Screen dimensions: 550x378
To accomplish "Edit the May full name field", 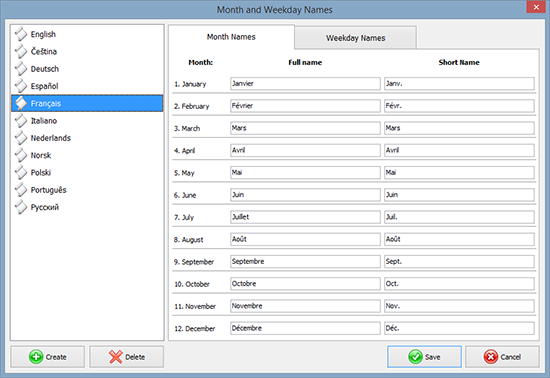I will point(305,173).
